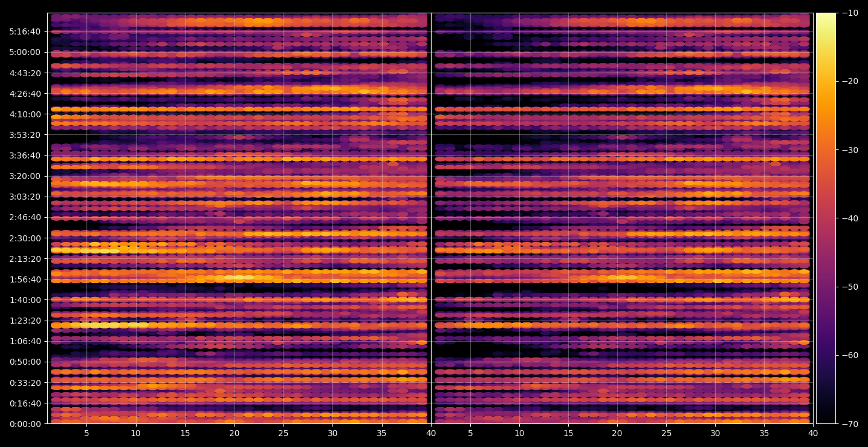Image resolution: width=868 pixels, height=447 pixels.
Task: Click the 2:46:40 y-axis label
Action: [25, 217]
